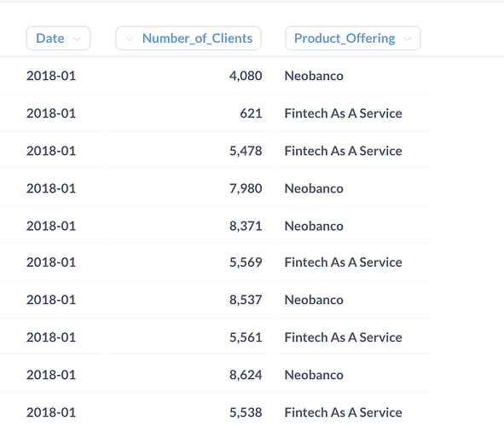Click the 2018-01 date in the first row
This screenshot has height=426, width=504.
51,76
